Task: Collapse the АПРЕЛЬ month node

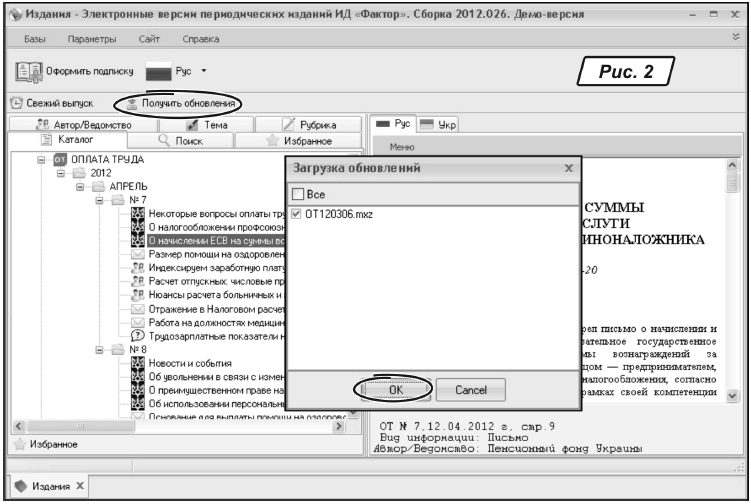Action: [x=79, y=187]
